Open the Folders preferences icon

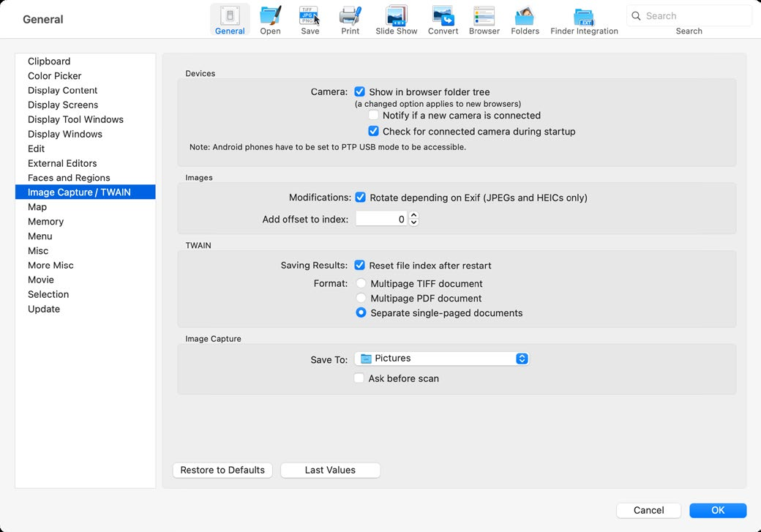(x=525, y=20)
